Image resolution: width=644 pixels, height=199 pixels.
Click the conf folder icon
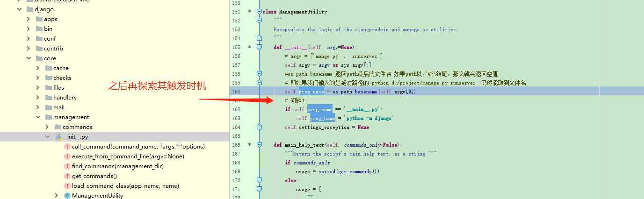[39, 38]
